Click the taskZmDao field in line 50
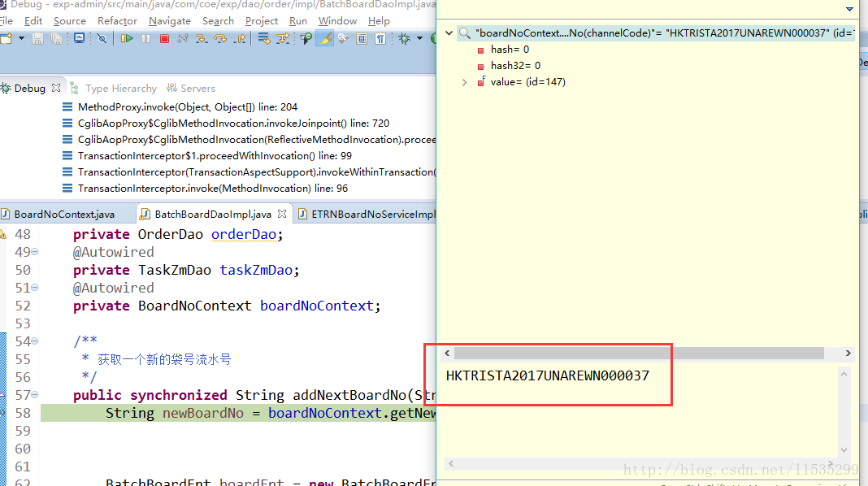The height and width of the screenshot is (486, 868). click(256, 270)
